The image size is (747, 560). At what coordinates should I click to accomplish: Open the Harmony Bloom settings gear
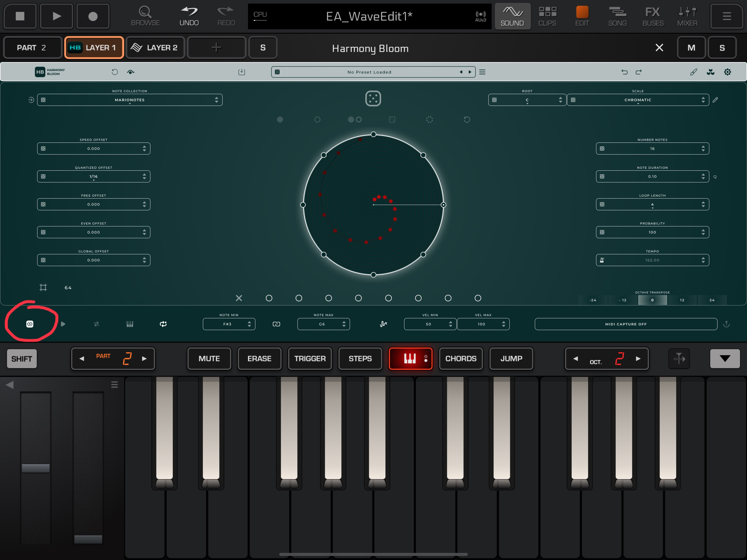pos(727,72)
